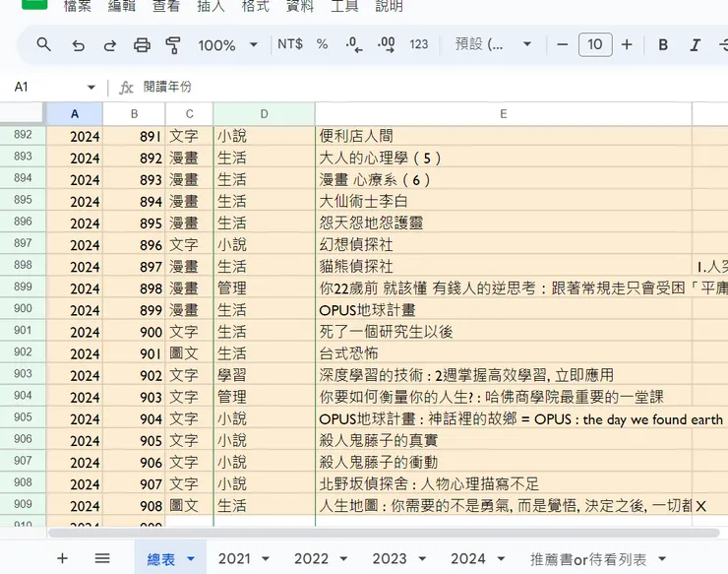Select column C header
The image size is (728, 574).
click(x=190, y=114)
